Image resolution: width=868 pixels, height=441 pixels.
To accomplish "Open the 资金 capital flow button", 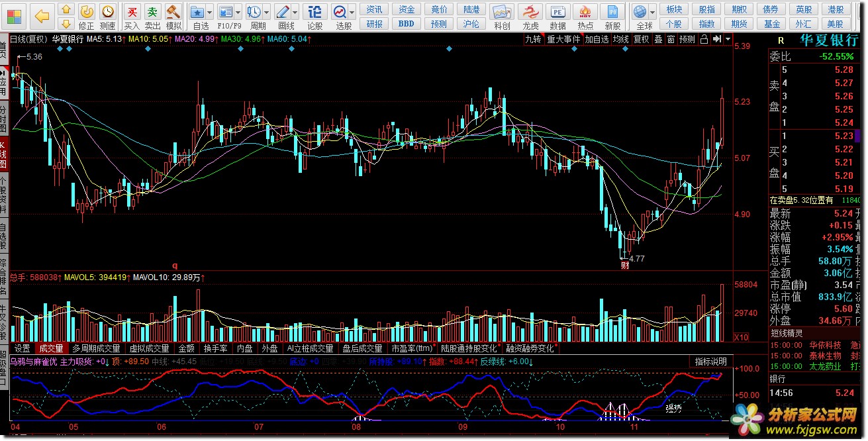I will tap(407, 9).
